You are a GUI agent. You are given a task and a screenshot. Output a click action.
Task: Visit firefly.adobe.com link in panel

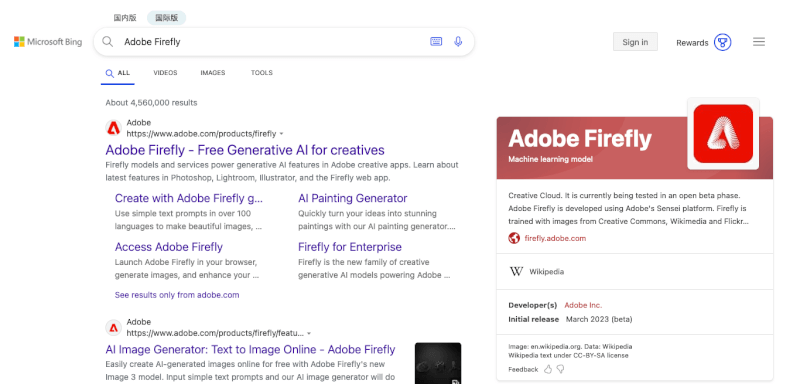tap(555, 238)
